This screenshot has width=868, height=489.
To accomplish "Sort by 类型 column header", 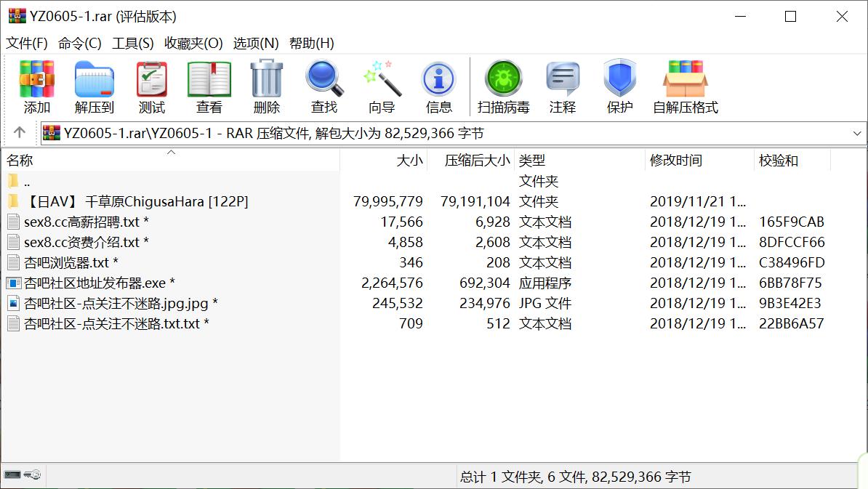I will 579,161.
